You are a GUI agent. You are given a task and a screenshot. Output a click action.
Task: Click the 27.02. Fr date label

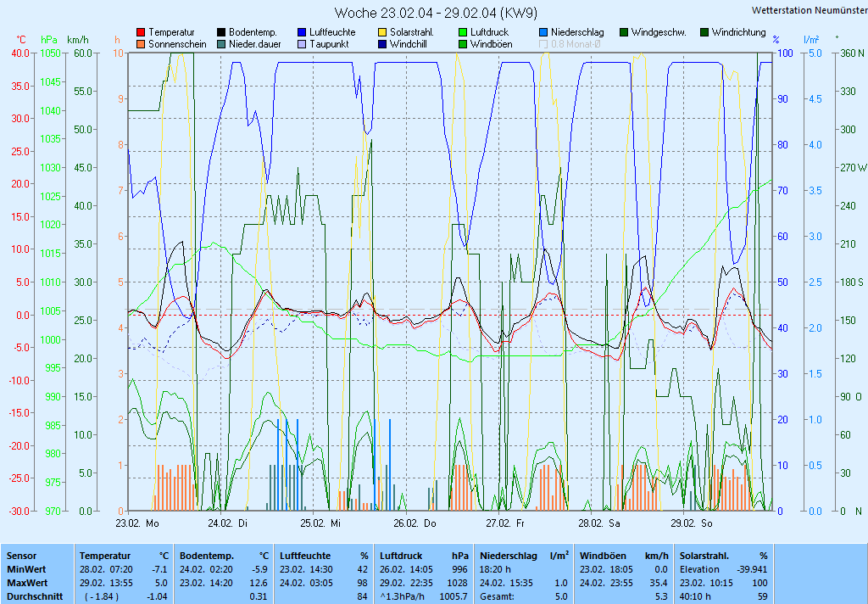click(505, 523)
